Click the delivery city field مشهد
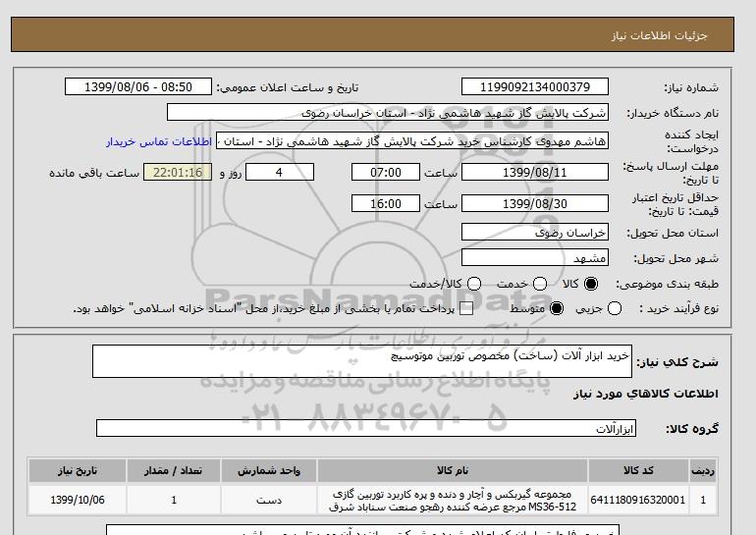Viewport: 756px width, 535px height. [x=535, y=258]
